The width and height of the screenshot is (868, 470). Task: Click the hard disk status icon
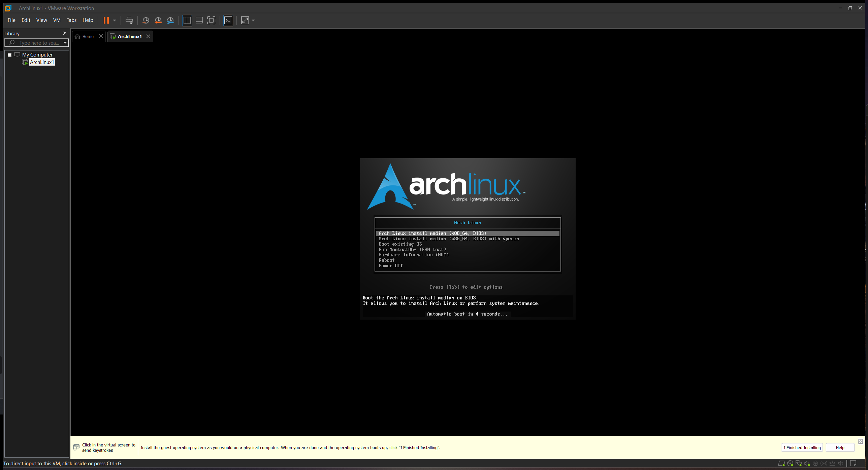pyautogui.click(x=781, y=464)
